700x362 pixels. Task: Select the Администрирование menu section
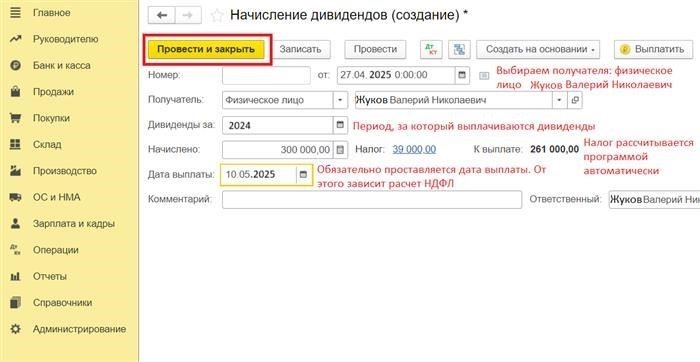tap(79, 329)
